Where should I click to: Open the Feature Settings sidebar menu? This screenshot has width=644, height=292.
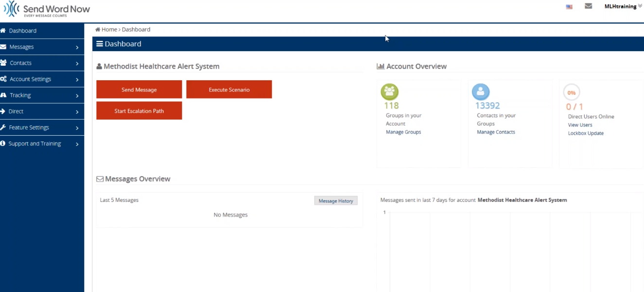coord(42,127)
